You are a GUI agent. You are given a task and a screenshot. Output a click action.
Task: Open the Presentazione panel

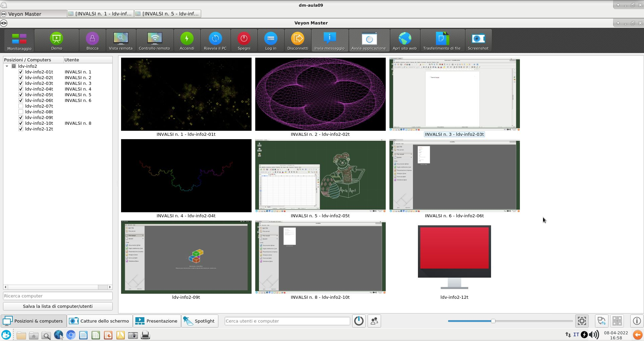pos(157,321)
